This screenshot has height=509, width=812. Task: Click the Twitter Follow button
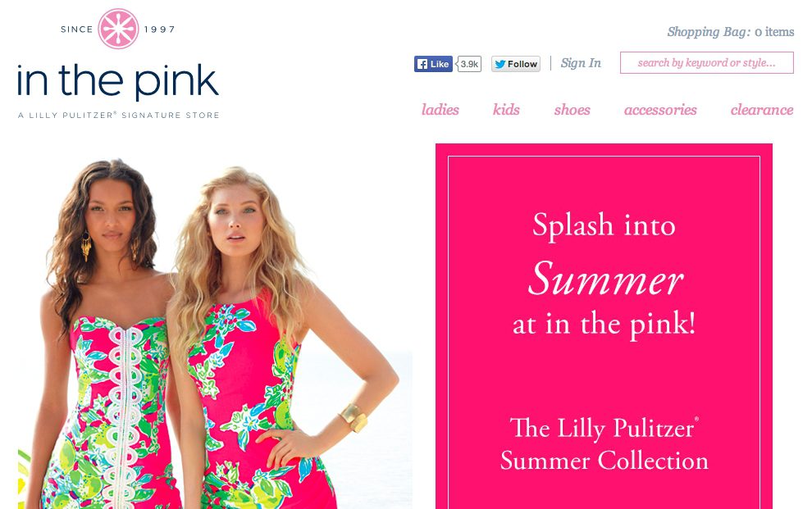[516, 64]
